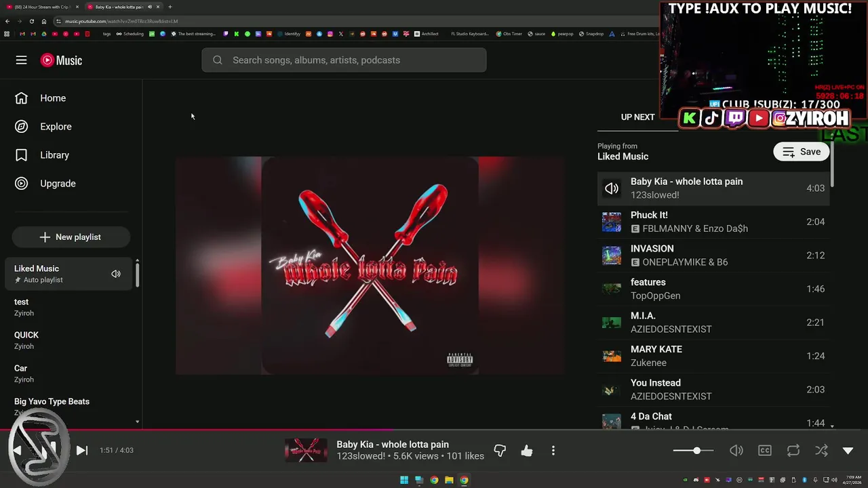Toggle closed captions CC button
This screenshot has width=868, height=488.
pyautogui.click(x=765, y=450)
